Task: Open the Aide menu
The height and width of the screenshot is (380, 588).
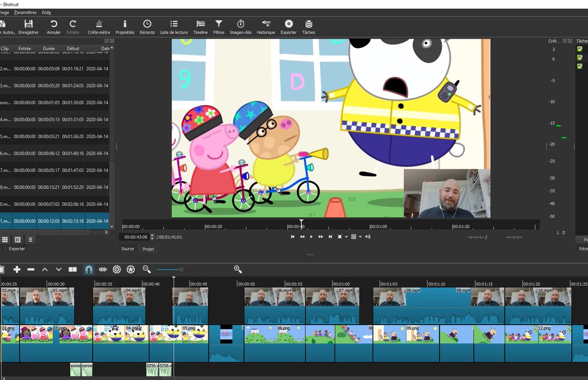Action: coord(46,12)
